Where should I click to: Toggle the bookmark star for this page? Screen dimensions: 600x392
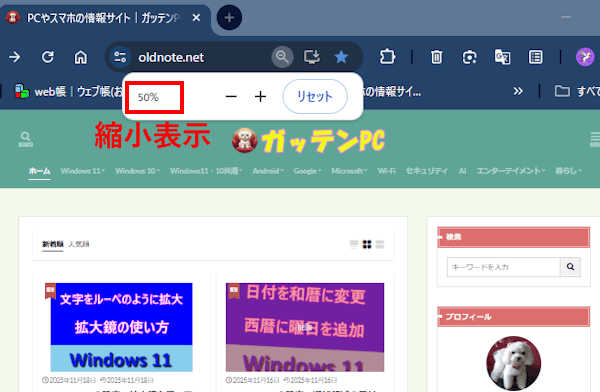[341, 57]
